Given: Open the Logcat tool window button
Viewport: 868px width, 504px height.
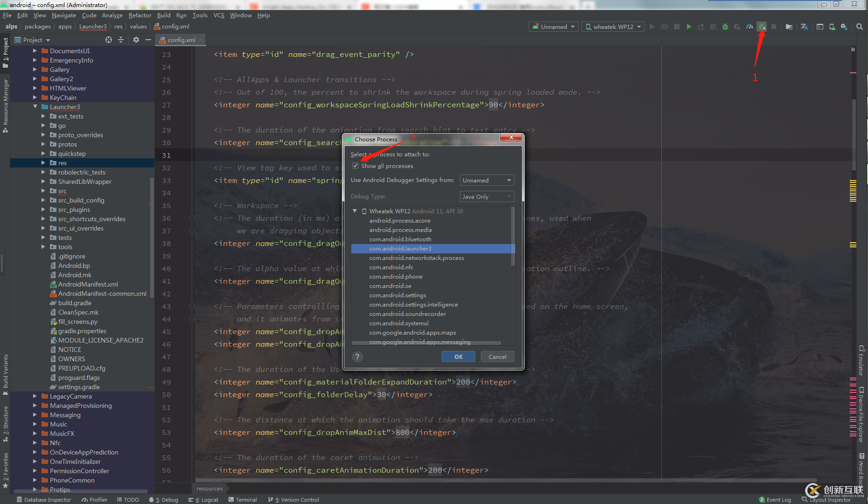Looking at the screenshot, I should tap(203, 499).
